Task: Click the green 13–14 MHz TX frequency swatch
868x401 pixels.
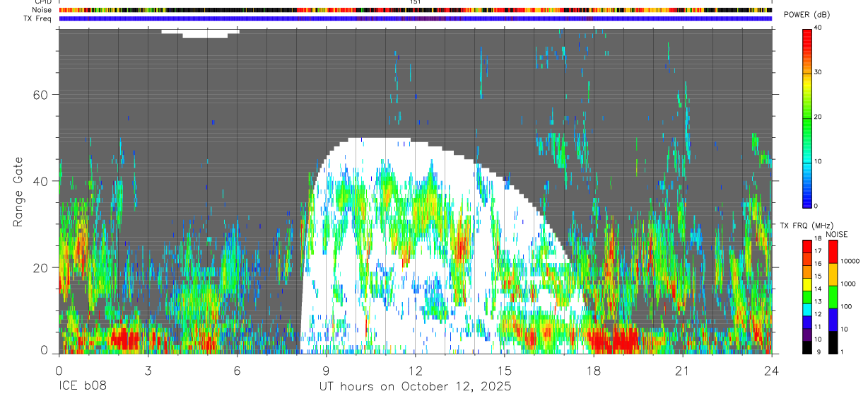Action: (x=807, y=296)
